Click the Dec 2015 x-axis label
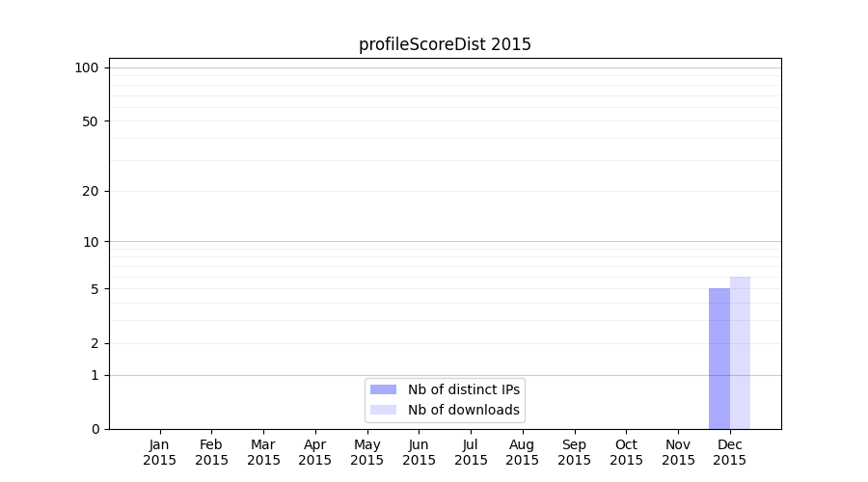The image size is (868, 482). coord(730,452)
